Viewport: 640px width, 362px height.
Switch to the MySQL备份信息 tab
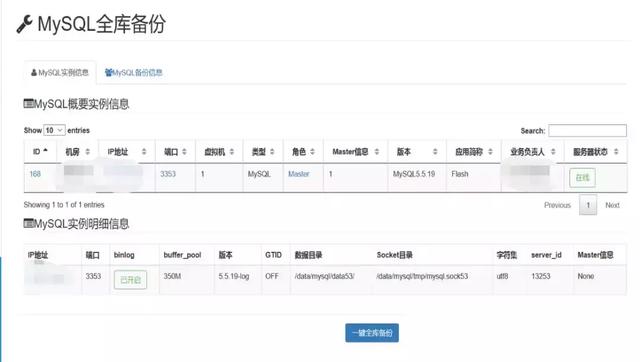[x=134, y=73]
